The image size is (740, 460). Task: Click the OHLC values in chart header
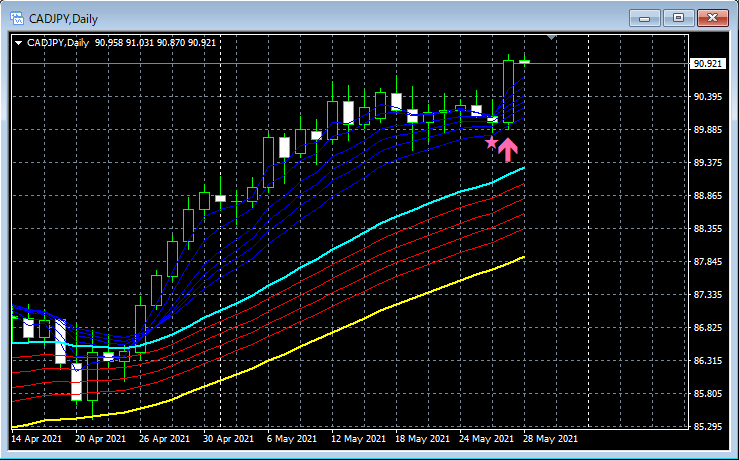(155, 43)
